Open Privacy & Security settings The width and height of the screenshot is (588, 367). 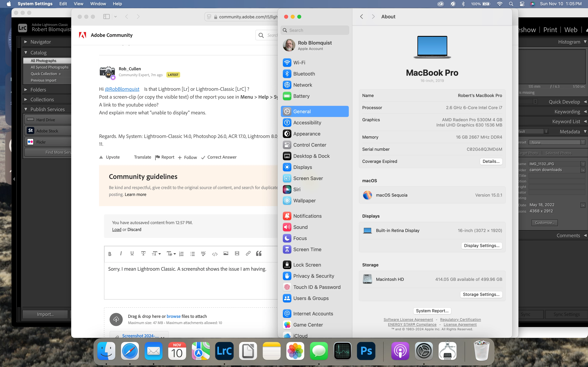[313, 276]
